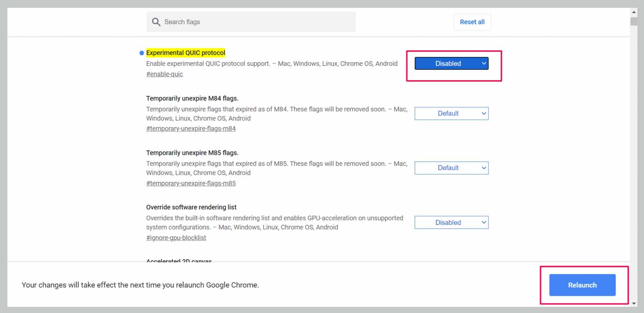This screenshot has height=313, width=644.
Task: Follow the #temporary-unexpire-flags-m84 link
Action: [191, 129]
